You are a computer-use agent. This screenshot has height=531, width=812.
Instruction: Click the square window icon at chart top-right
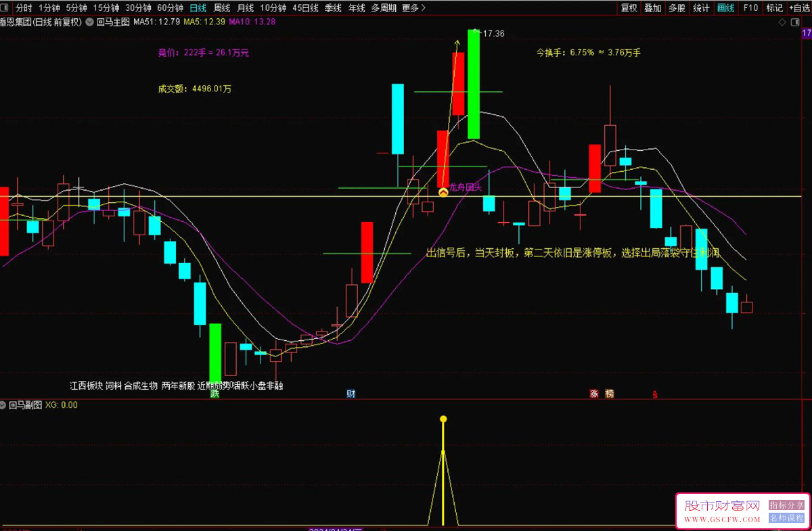coord(796,22)
